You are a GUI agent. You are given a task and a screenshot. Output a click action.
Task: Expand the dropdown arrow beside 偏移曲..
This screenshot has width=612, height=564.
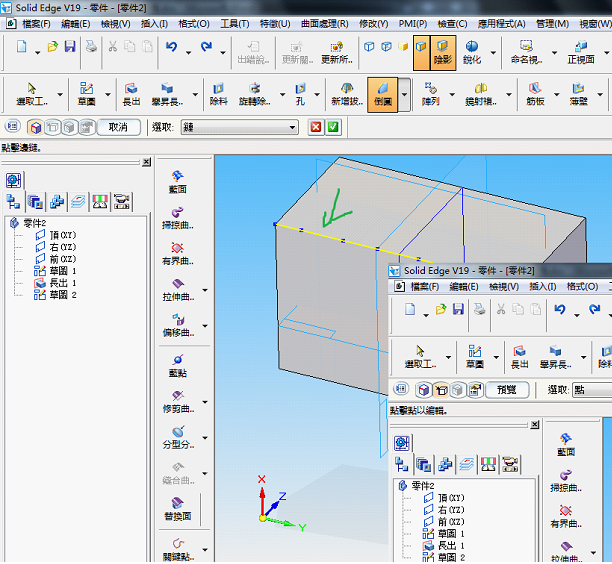[205, 326]
